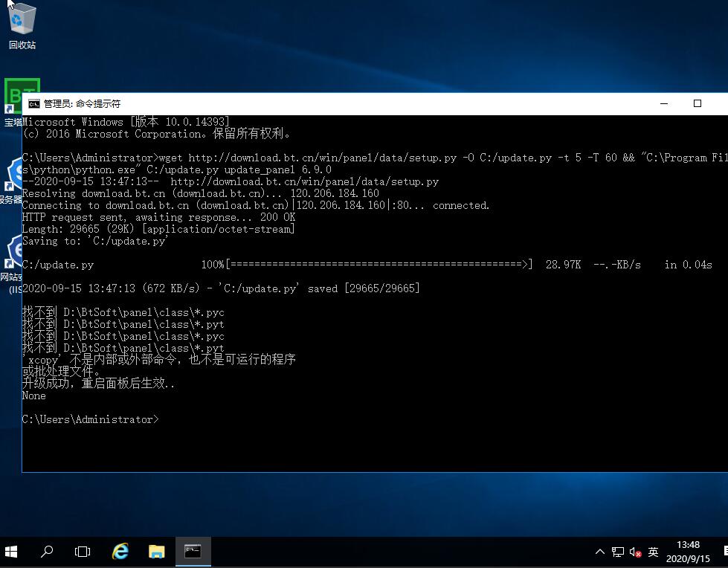Click the 'Length: 29665 (29K)' line

coord(158,229)
